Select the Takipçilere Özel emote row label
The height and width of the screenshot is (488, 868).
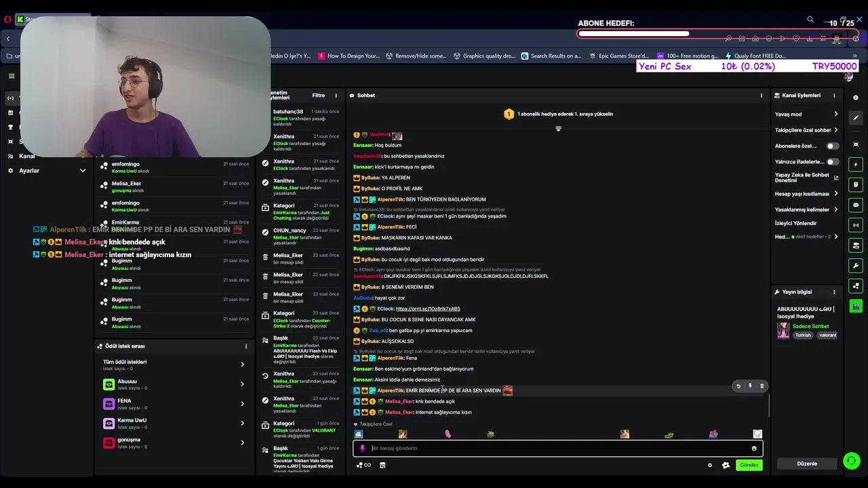click(375, 424)
